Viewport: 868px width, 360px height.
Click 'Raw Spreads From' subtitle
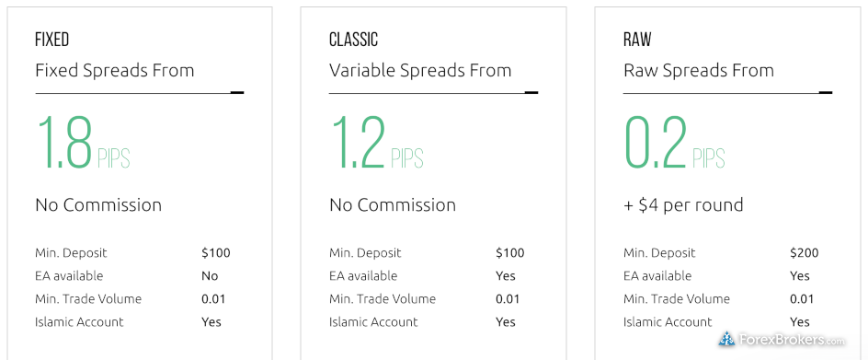pos(699,71)
